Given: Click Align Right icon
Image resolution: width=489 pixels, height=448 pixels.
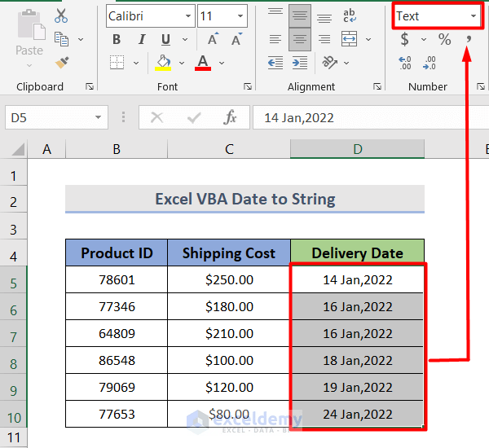Looking at the screenshot, I should coord(324,39).
